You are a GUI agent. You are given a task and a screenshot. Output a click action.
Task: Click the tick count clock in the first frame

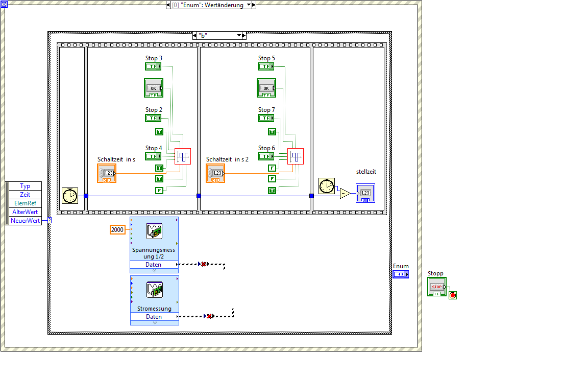70,196
